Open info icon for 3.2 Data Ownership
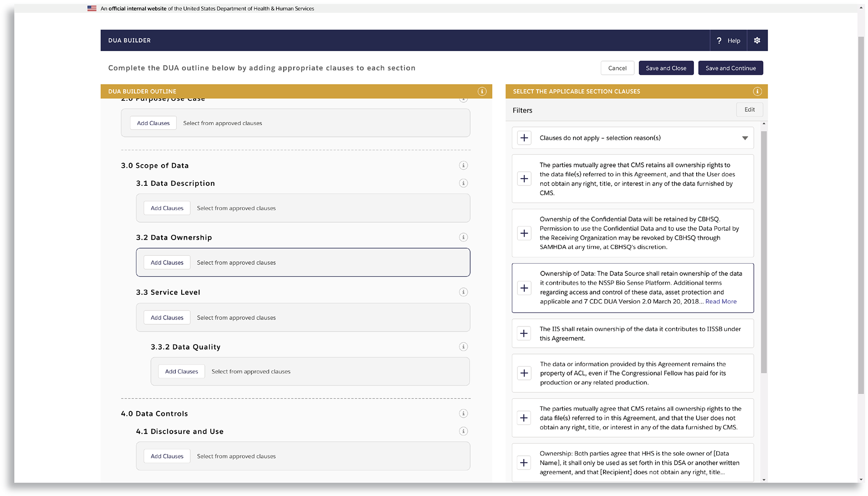 [463, 237]
